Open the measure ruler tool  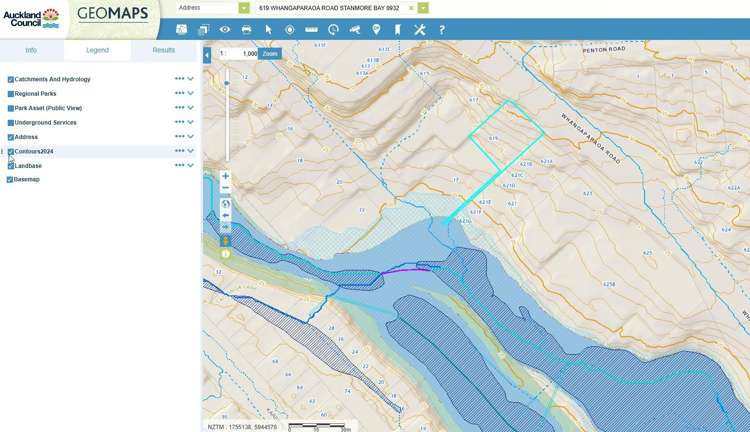click(312, 30)
